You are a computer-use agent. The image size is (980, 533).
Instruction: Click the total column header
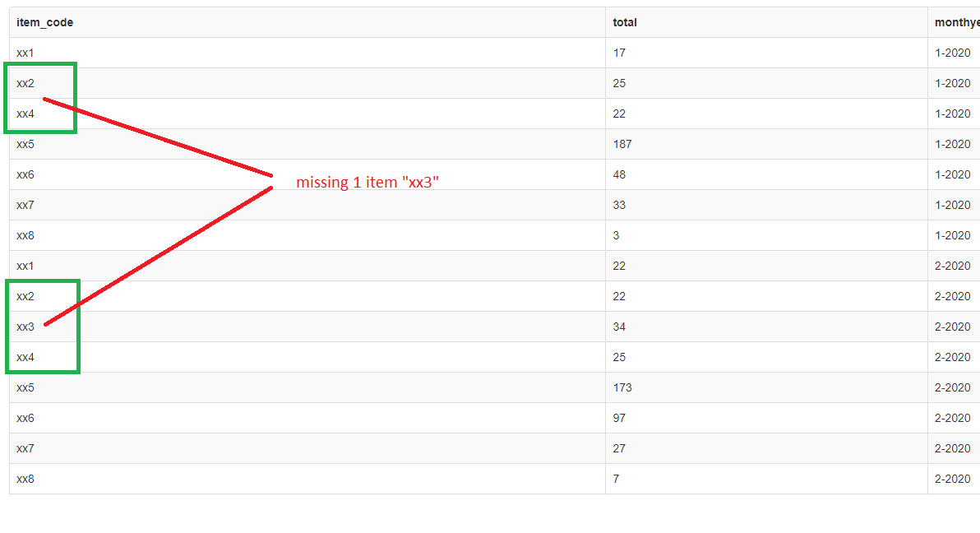624,22
